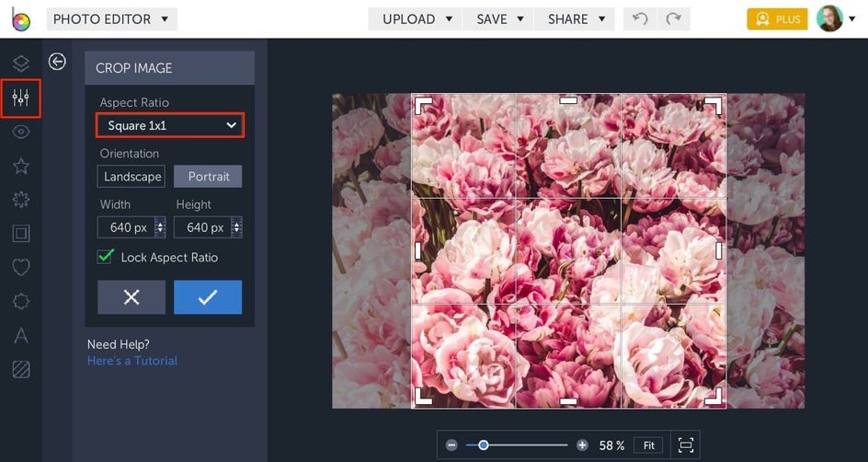The image size is (868, 462).
Task: Open the Text tool A icon
Action: pos(21,335)
